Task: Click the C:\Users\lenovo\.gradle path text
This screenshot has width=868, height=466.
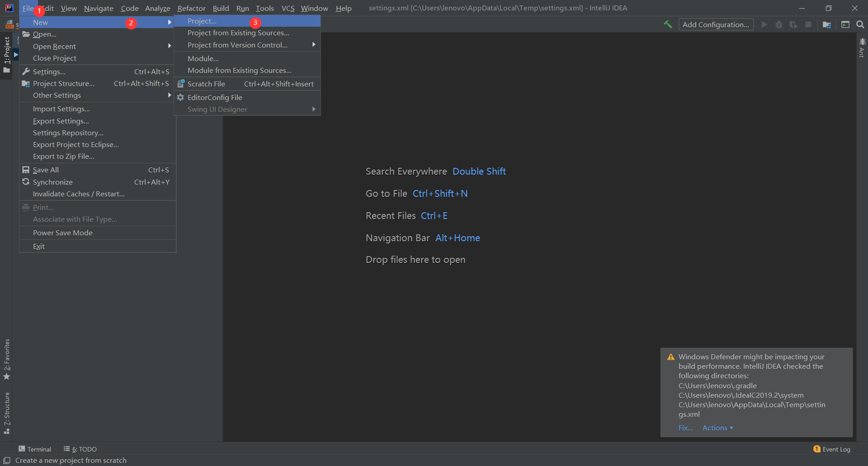Action: 717,386
